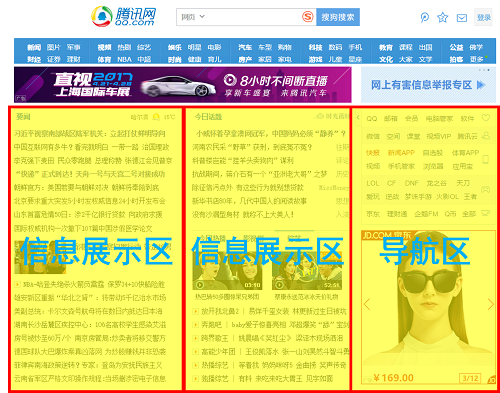Screen dimensions: 500x393
Task: Click the heart icon beside the QQ row
Action: tap(486, 118)
